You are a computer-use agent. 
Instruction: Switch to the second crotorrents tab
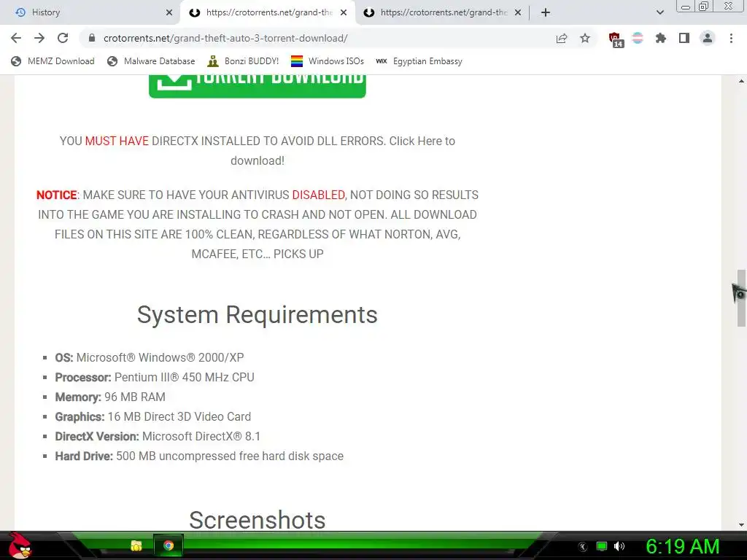click(x=443, y=12)
